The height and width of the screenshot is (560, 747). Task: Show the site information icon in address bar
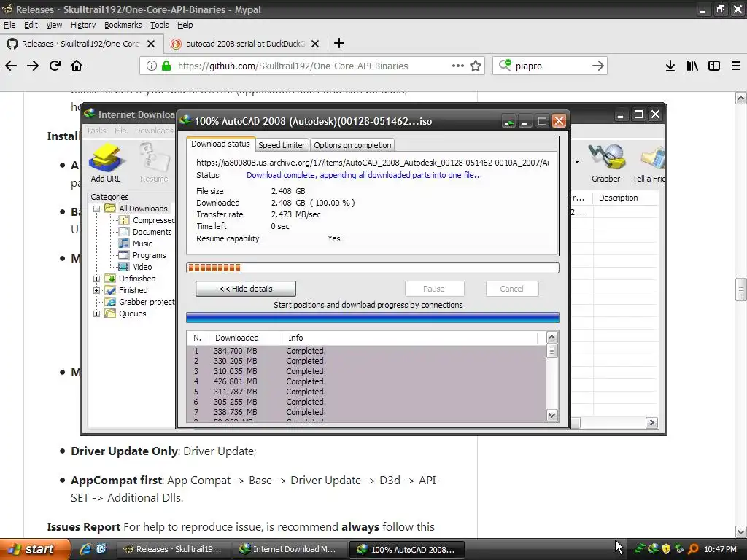(152, 66)
